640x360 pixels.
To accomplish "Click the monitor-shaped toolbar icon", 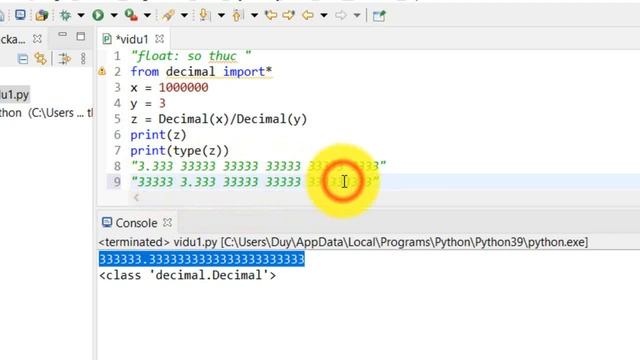I will point(20,16).
